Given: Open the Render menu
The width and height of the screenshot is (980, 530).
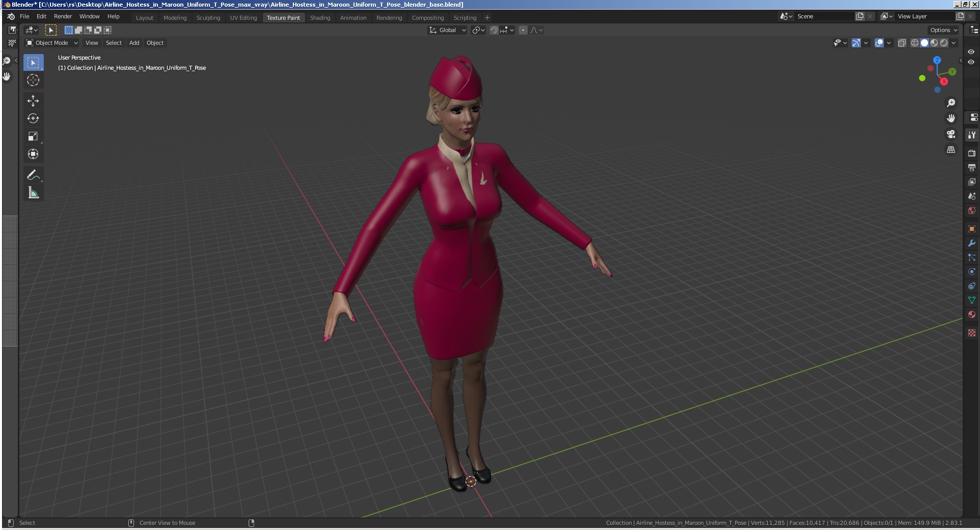Looking at the screenshot, I should click(63, 16).
